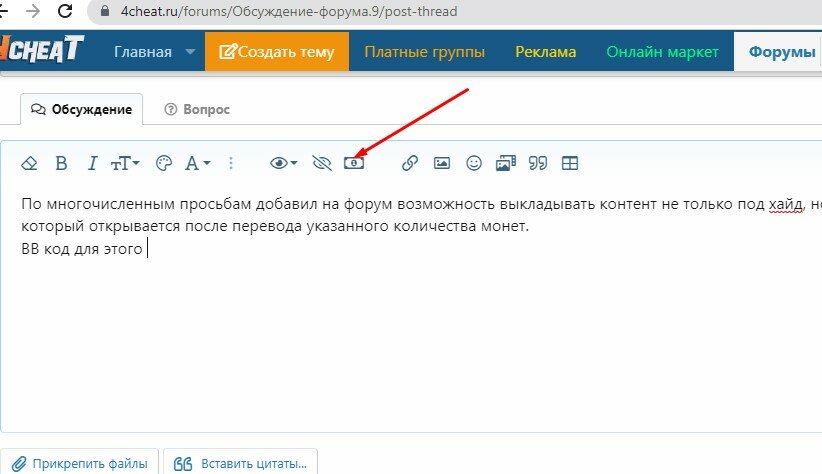
Task: Click the 4Cheat site logo
Action: pos(41,49)
